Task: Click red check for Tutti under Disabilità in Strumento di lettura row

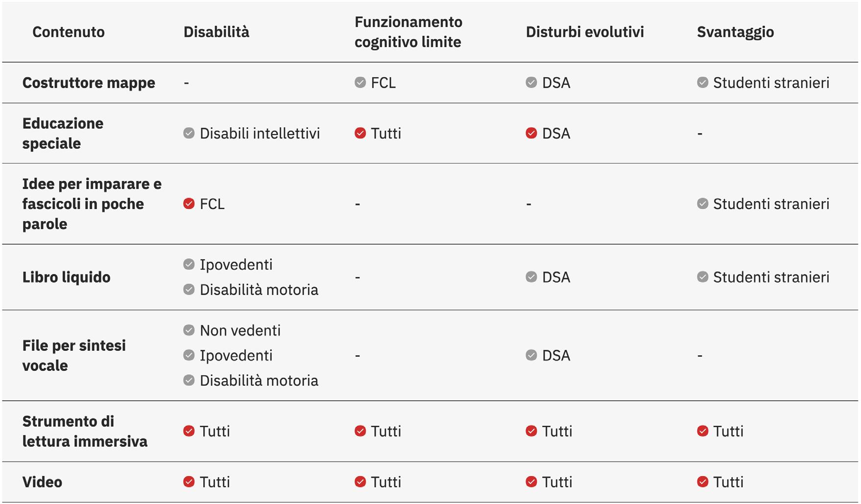Action: coord(189,431)
